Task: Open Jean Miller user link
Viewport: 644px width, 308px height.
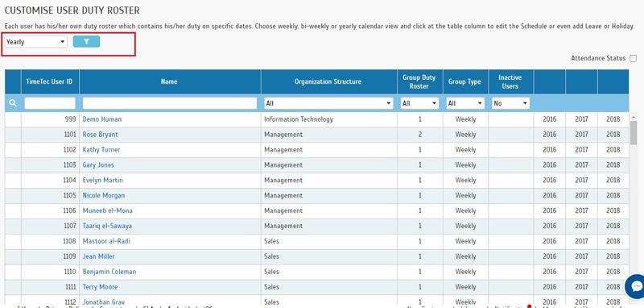Action: point(98,256)
